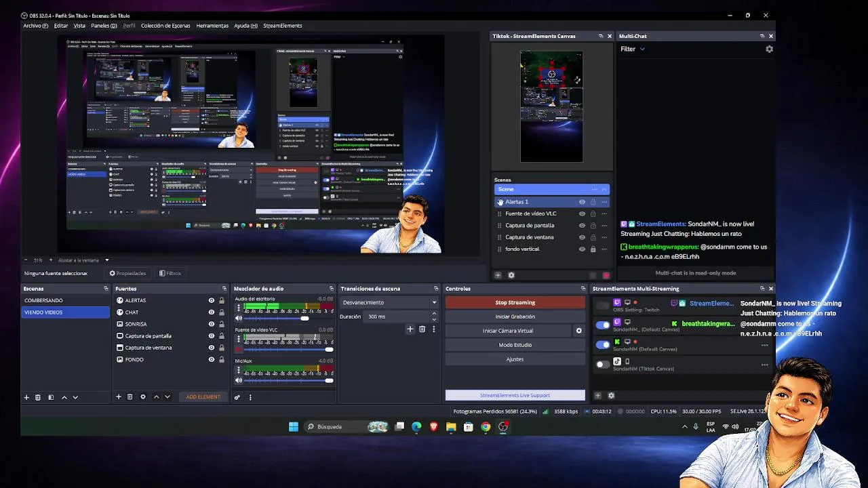This screenshot has height=488, width=868.
Task: Open virtual camera settings gear
Action: [578, 331]
